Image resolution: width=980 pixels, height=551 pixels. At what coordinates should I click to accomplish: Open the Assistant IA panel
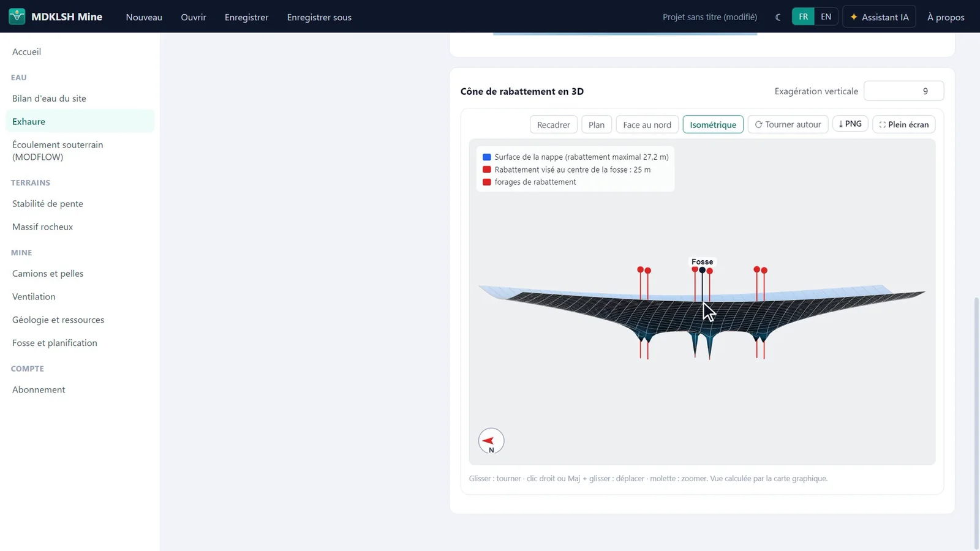(x=879, y=17)
